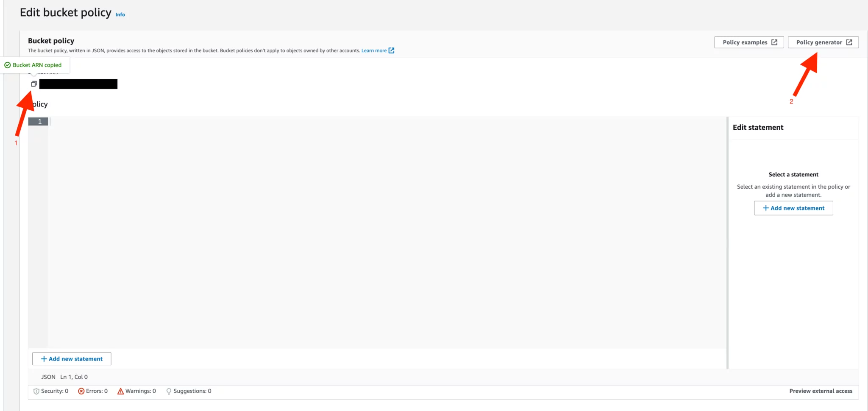Click the Suggestions lightbulb icon
Viewport: 868px width, 411px height.
pos(169,391)
